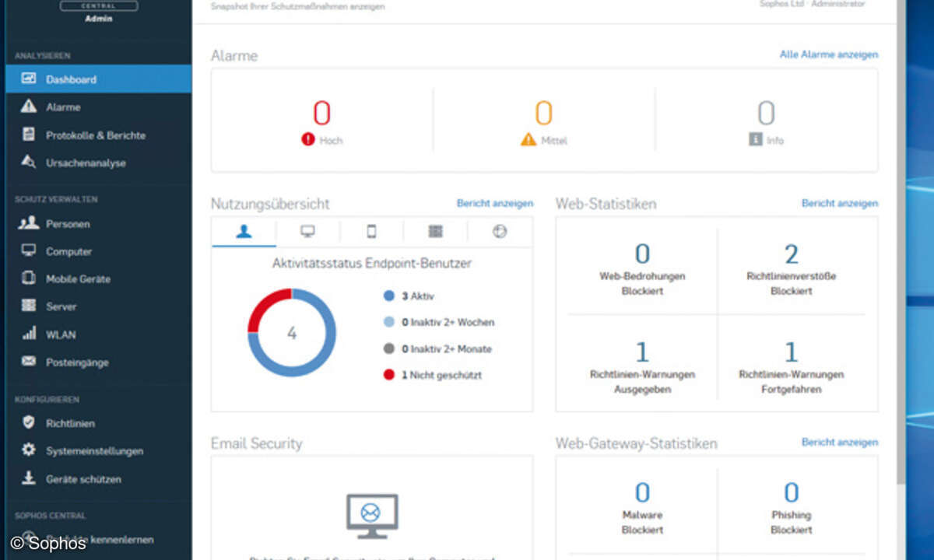Switch to the mobile phone tab
The height and width of the screenshot is (560, 934).
coord(371,232)
